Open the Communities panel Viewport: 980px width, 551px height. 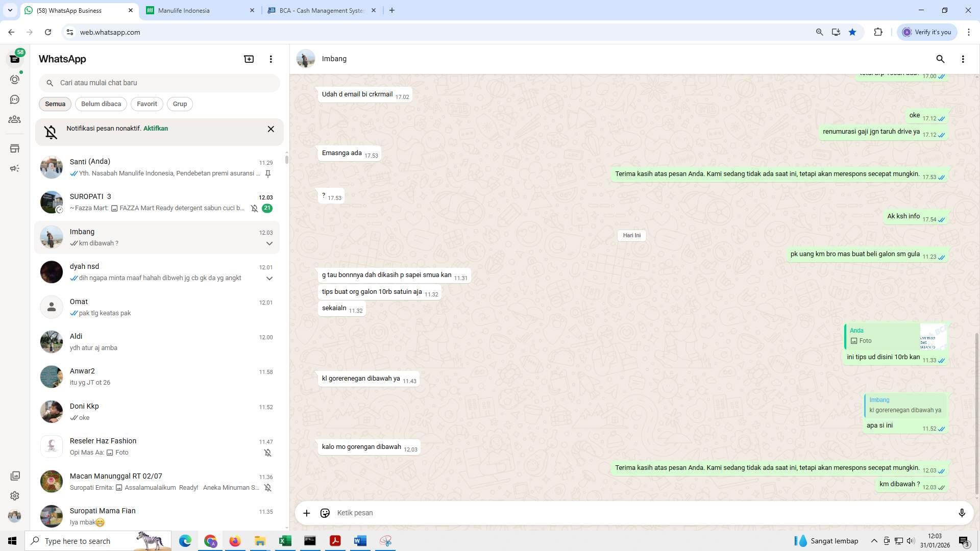pos(15,119)
